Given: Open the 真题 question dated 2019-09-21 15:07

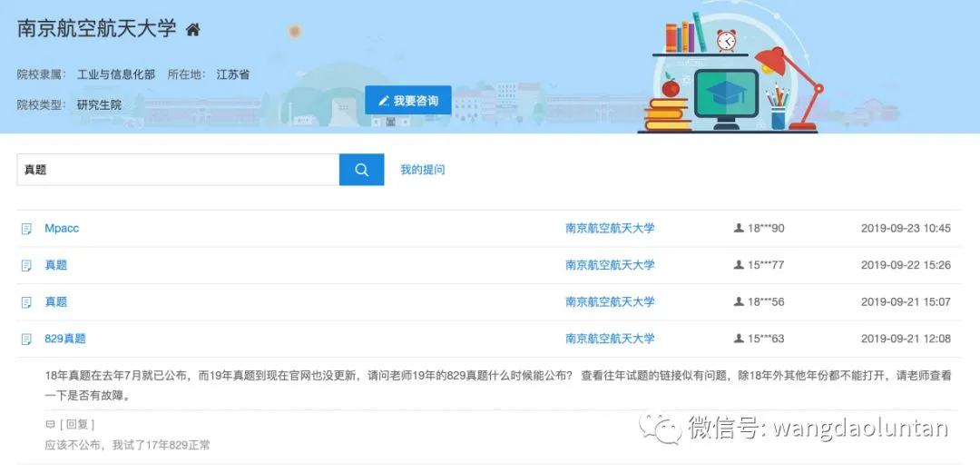Looking at the screenshot, I should (55, 302).
